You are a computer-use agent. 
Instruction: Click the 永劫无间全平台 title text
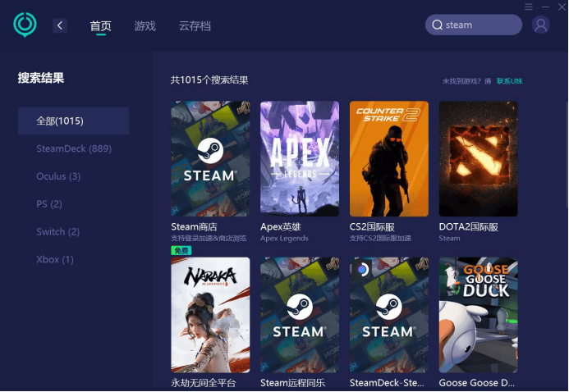(204, 383)
